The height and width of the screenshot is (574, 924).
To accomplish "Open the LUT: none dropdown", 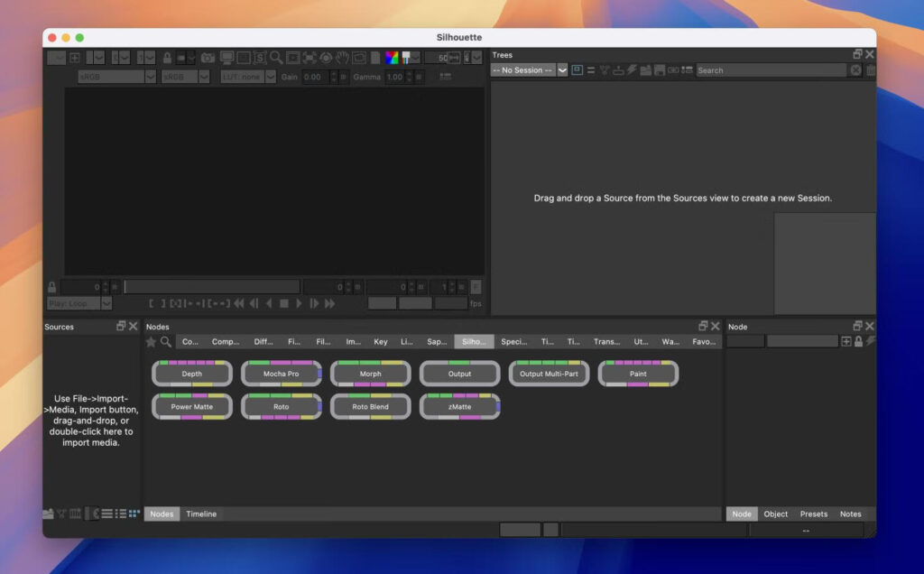I will (x=246, y=78).
